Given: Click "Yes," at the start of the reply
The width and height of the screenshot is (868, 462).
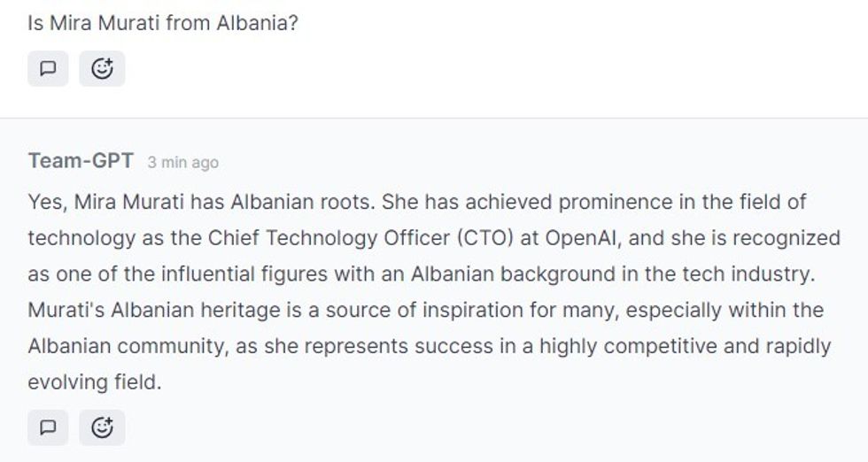Looking at the screenshot, I should (46, 202).
